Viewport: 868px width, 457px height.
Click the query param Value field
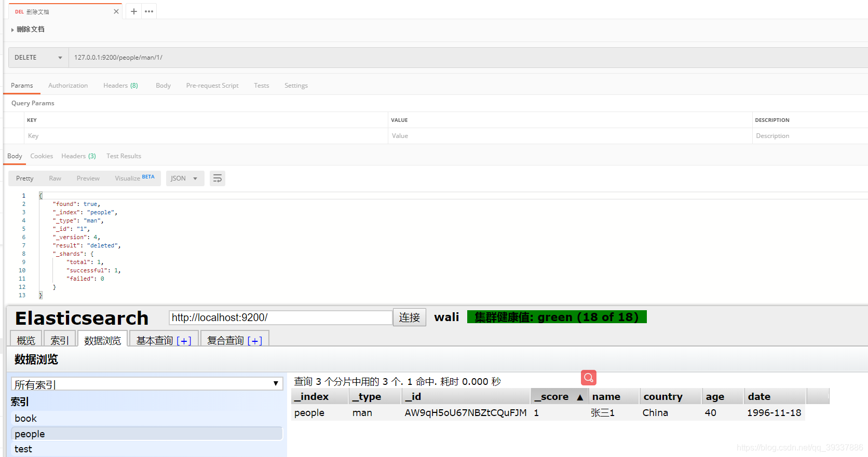[570, 136]
